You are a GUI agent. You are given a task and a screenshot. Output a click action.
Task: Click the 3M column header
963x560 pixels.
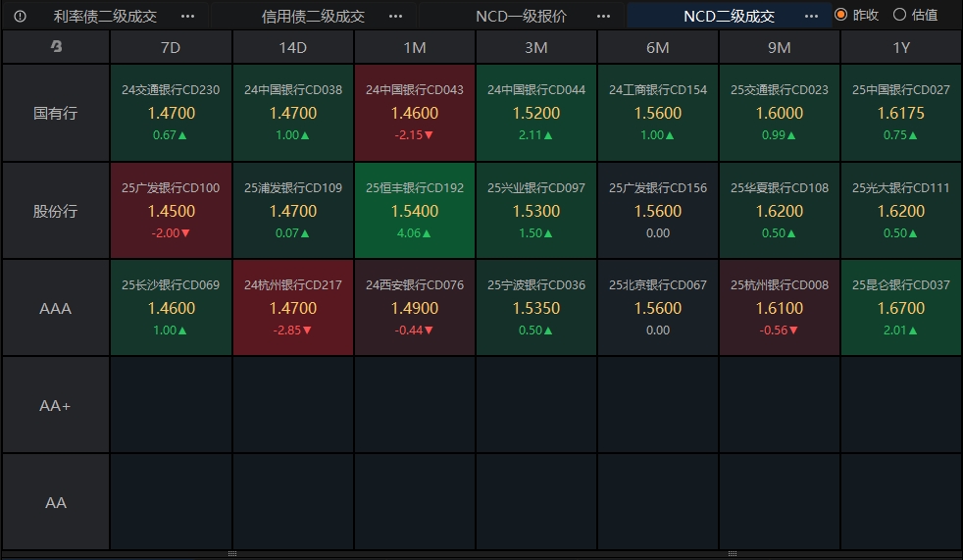tap(536, 47)
